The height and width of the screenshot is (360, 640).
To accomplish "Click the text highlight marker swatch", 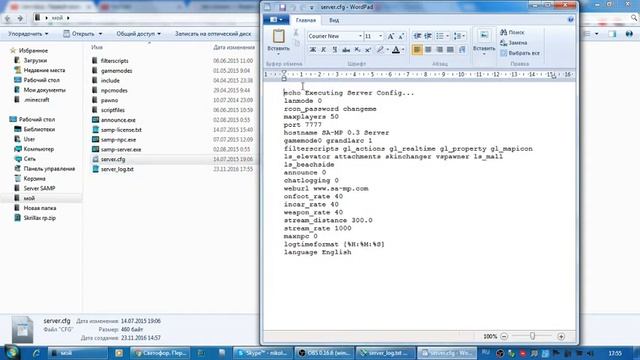I will coord(380,50).
